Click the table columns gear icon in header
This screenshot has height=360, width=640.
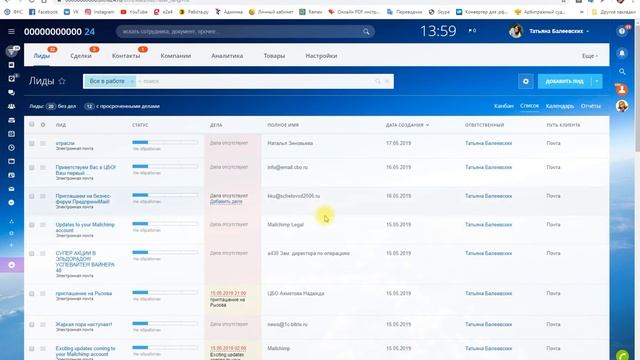coord(43,124)
